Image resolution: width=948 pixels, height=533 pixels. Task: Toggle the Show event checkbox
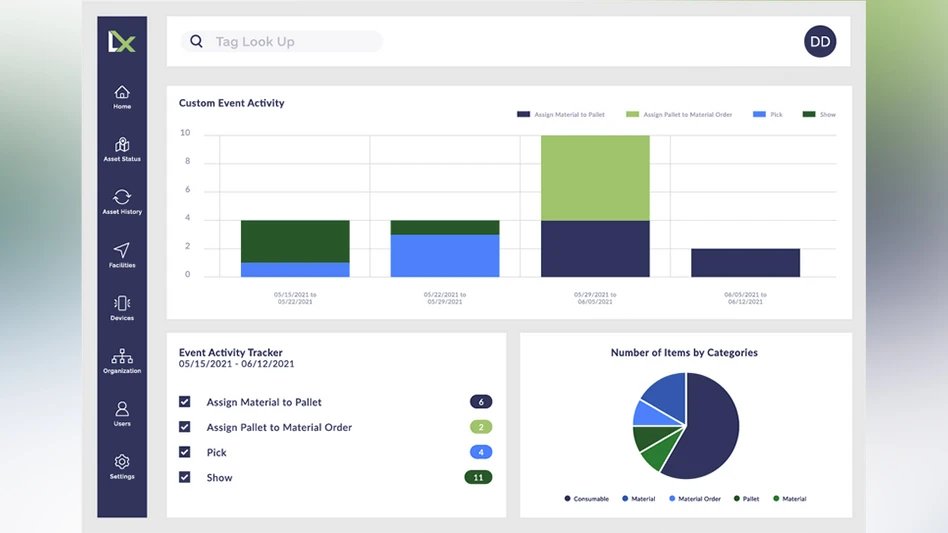185,478
